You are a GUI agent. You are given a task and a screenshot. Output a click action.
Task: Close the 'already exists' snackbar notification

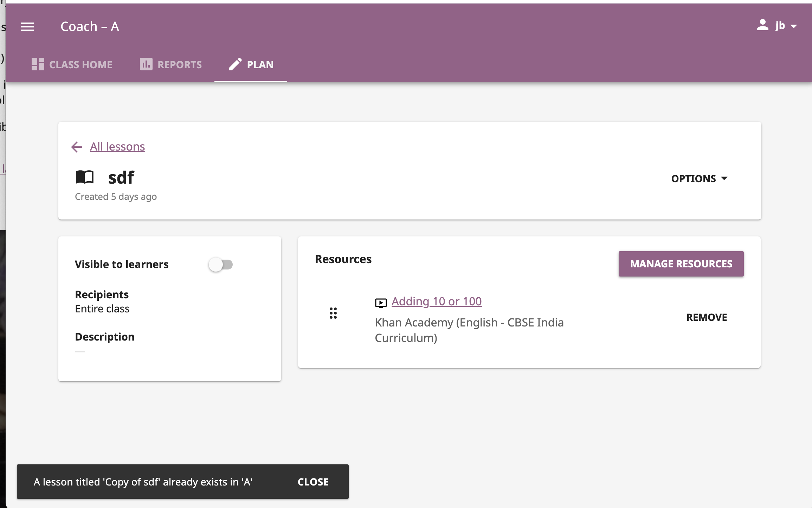click(x=313, y=482)
